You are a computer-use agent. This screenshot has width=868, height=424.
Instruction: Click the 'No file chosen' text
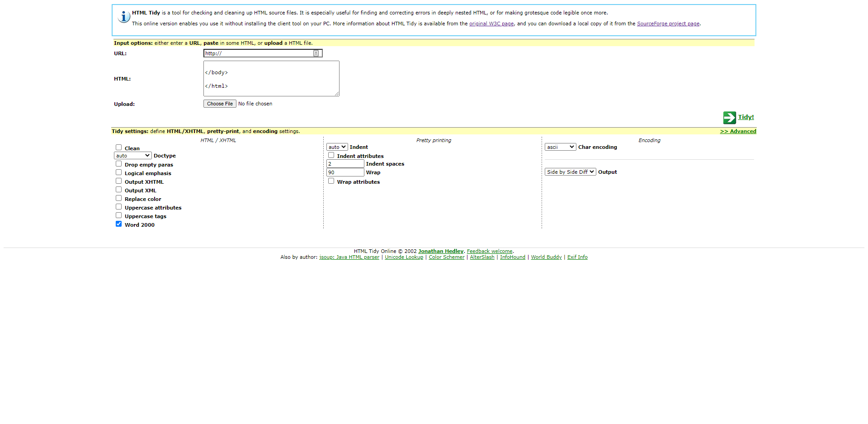[x=255, y=104]
